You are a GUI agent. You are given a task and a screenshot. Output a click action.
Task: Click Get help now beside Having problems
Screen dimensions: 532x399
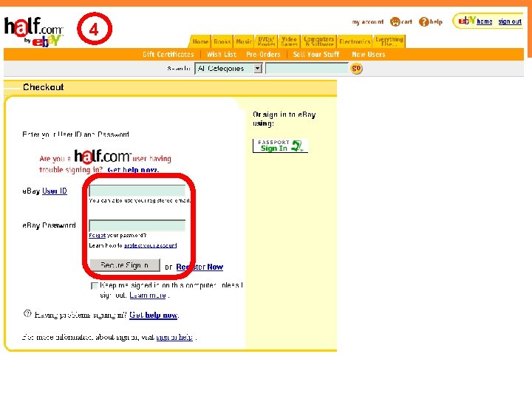click(x=154, y=316)
